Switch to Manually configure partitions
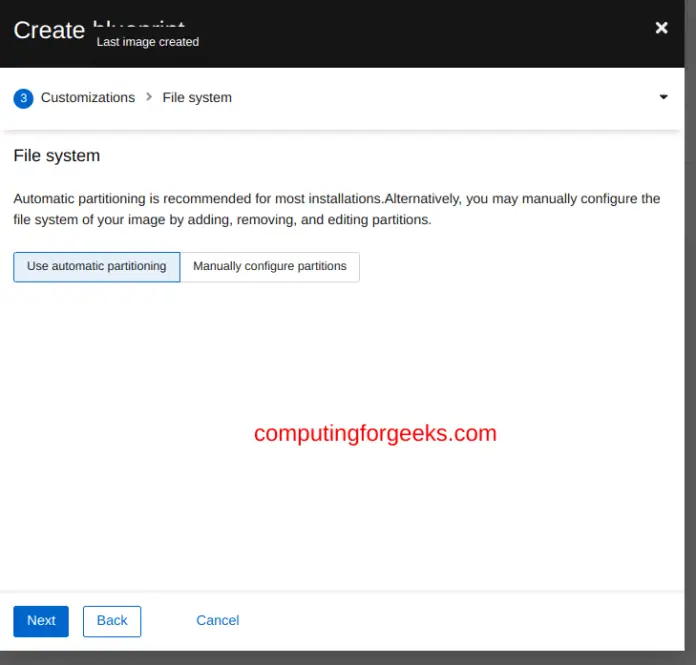The image size is (696, 665). tap(269, 267)
